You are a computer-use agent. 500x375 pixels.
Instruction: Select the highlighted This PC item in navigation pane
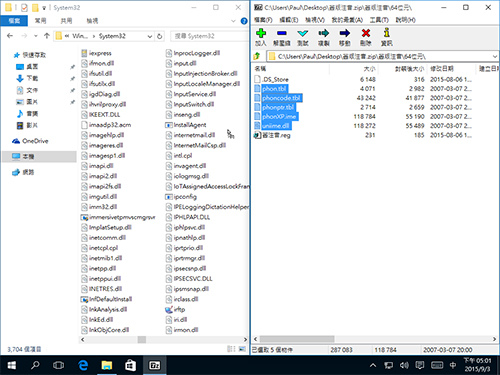pyautogui.click(x=39, y=157)
